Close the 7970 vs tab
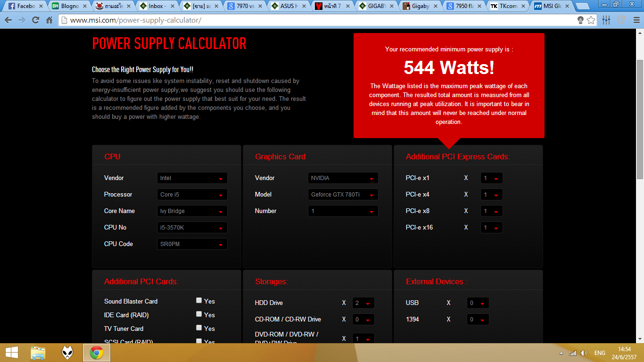Image resolution: width=644 pixels, height=362 pixels. coord(260,6)
